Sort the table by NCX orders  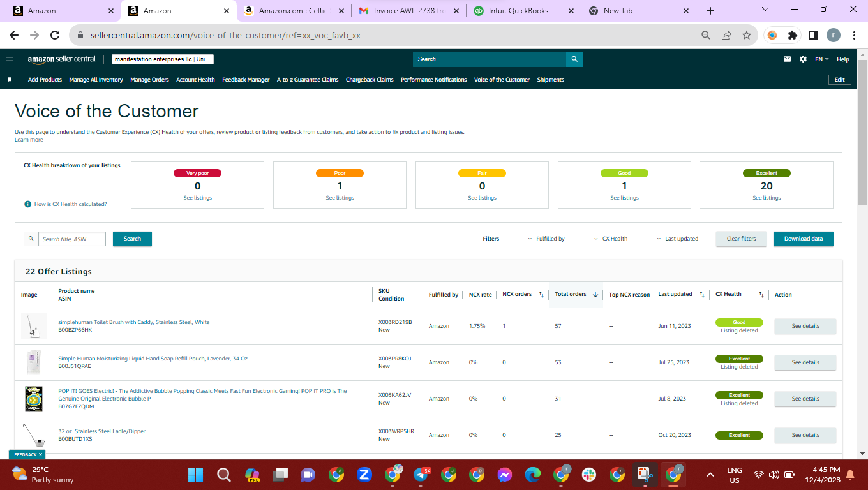click(x=541, y=295)
